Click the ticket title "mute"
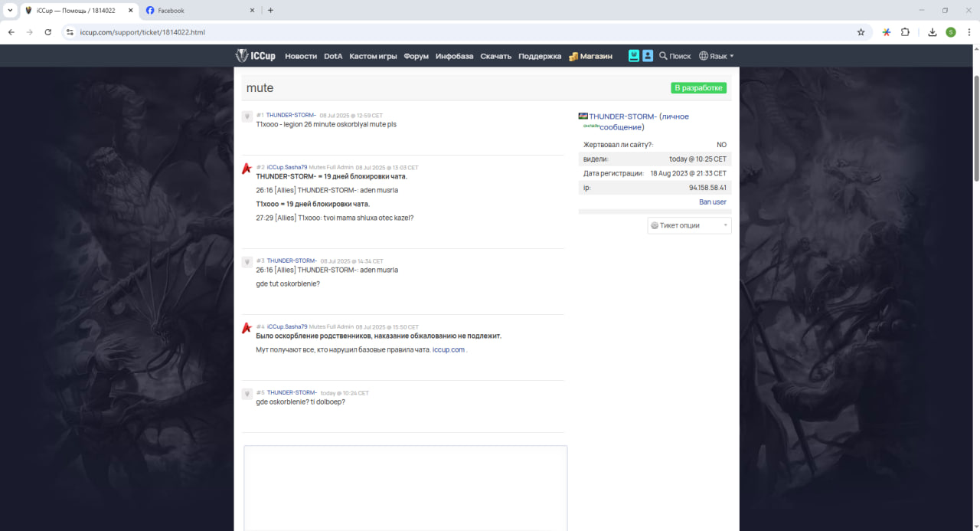980x531 pixels. tap(260, 88)
